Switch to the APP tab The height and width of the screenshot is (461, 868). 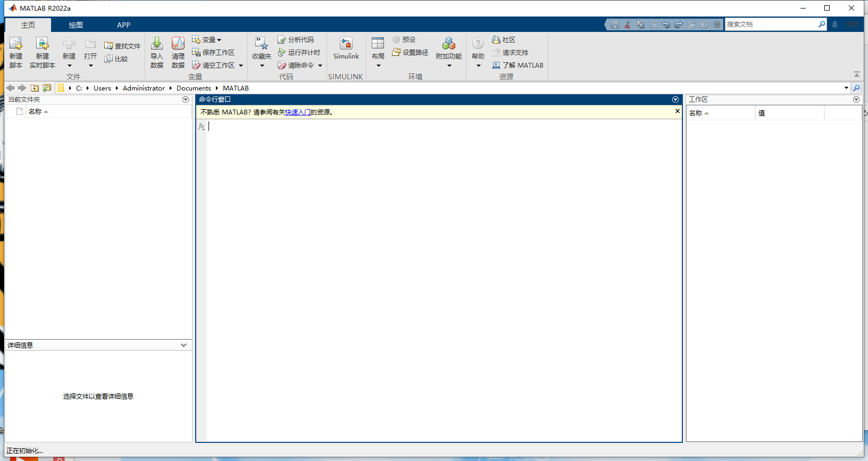pyautogui.click(x=123, y=25)
